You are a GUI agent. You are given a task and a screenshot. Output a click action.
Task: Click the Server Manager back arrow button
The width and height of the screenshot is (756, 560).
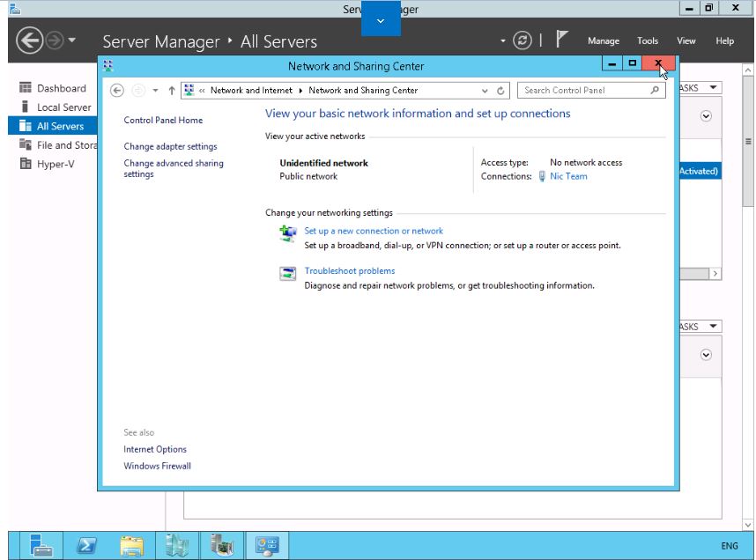[x=31, y=41]
